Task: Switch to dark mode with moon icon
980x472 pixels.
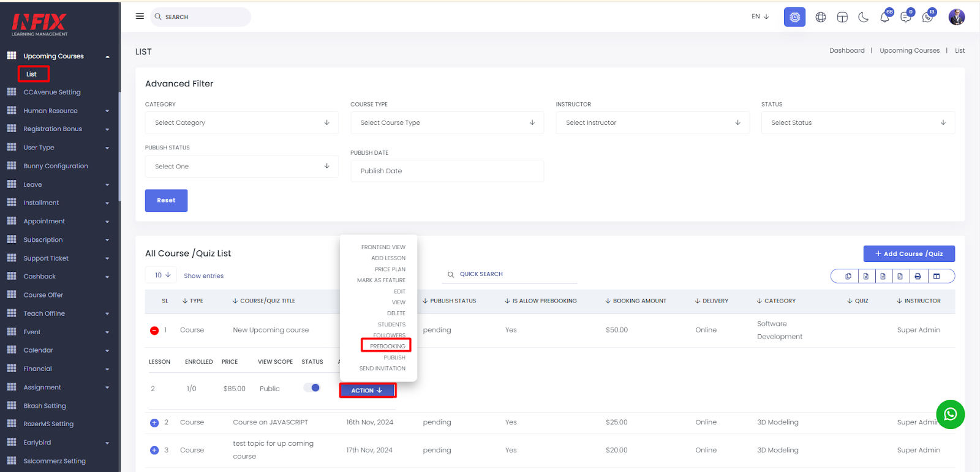Action: click(x=864, y=17)
